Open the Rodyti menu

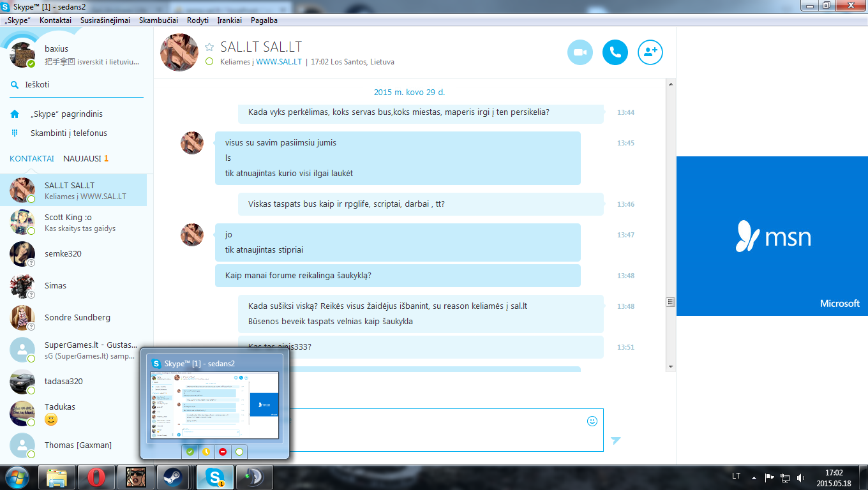point(198,20)
